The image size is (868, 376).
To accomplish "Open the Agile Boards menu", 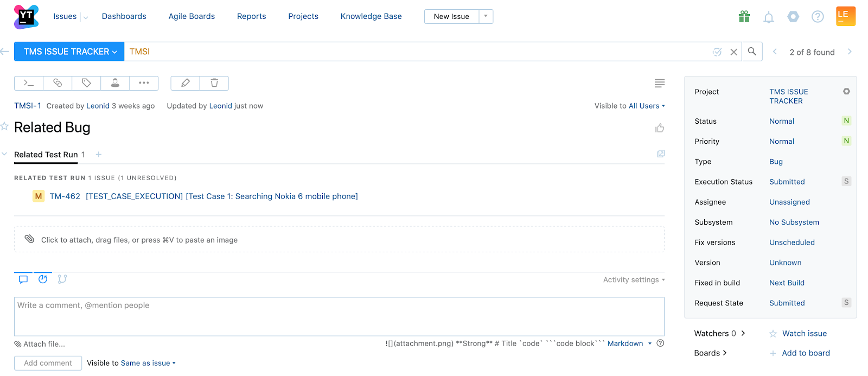I will click(192, 16).
